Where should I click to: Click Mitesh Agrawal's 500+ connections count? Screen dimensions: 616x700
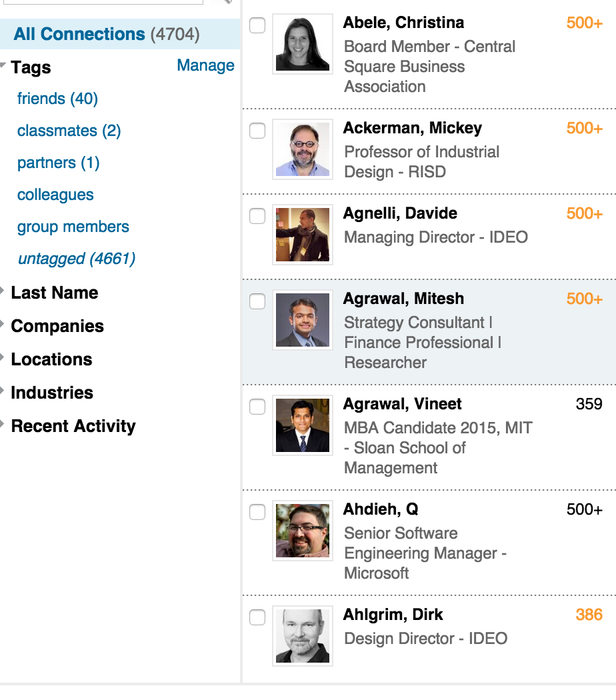584,299
